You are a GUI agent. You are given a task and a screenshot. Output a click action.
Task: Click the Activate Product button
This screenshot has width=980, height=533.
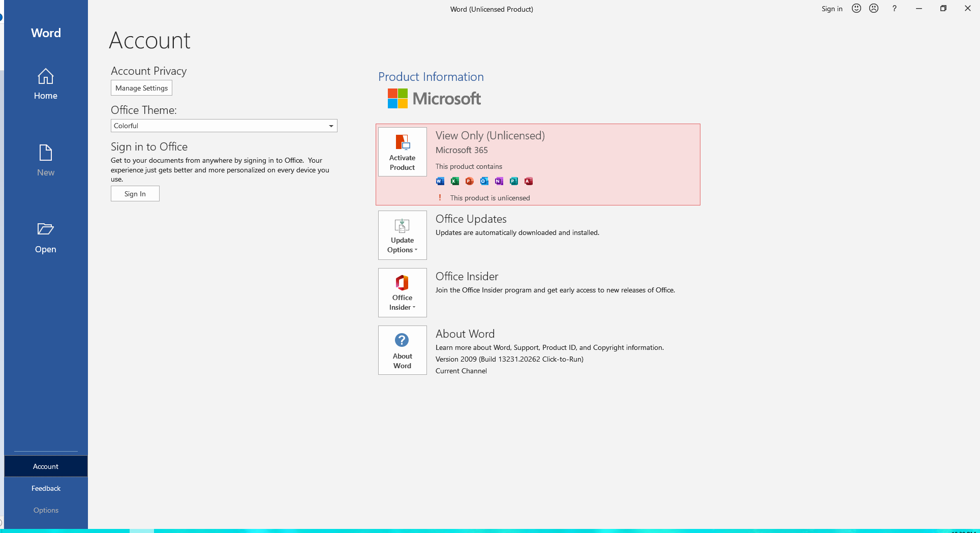(x=402, y=152)
